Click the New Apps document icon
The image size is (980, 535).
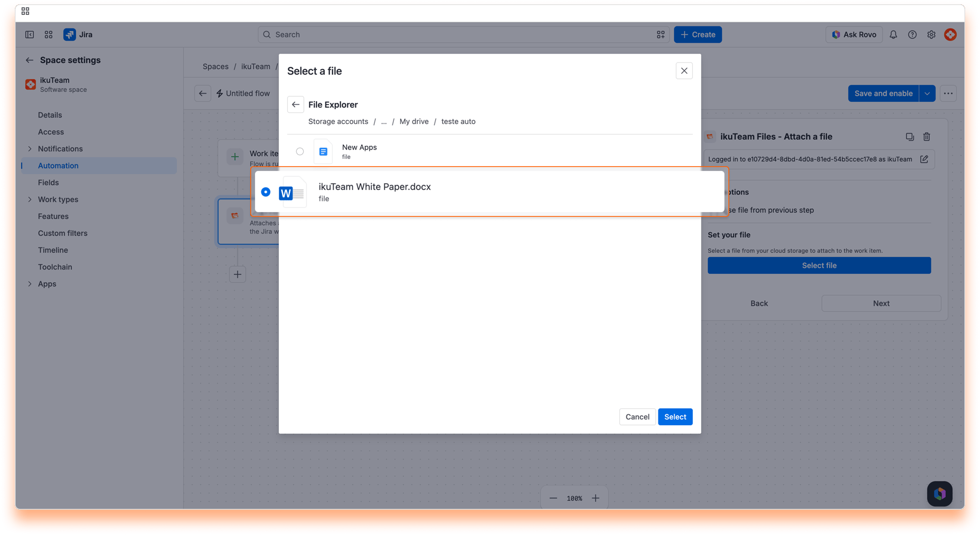coord(323,151)
